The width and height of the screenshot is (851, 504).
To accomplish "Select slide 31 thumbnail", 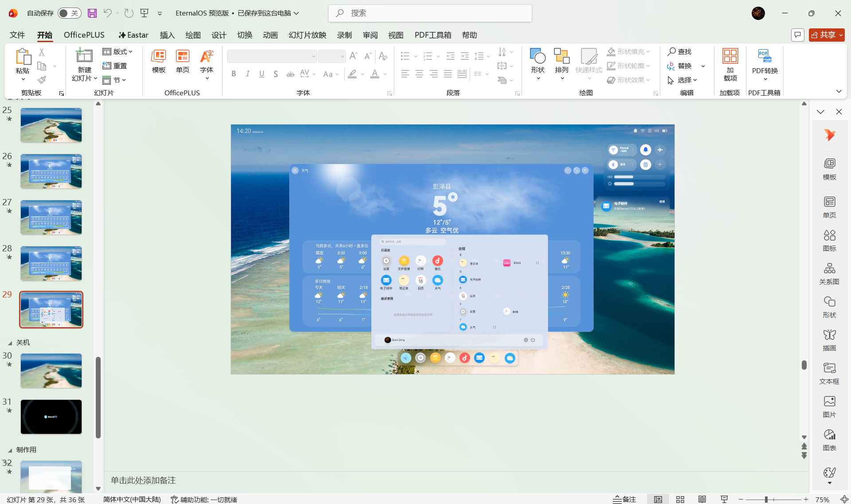I will (x=51, y=417).
